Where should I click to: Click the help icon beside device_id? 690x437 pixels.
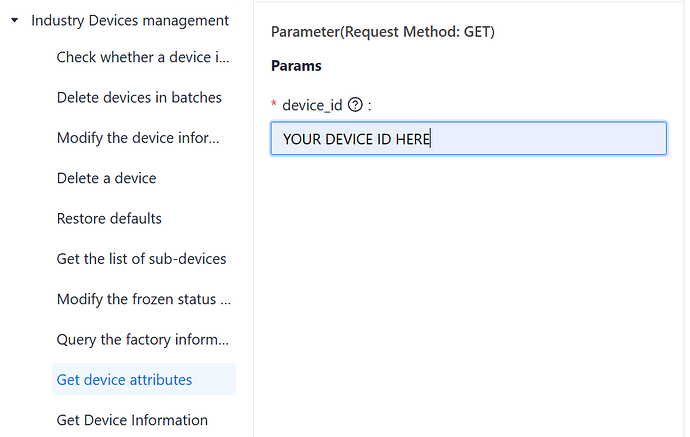pos(354,104)
